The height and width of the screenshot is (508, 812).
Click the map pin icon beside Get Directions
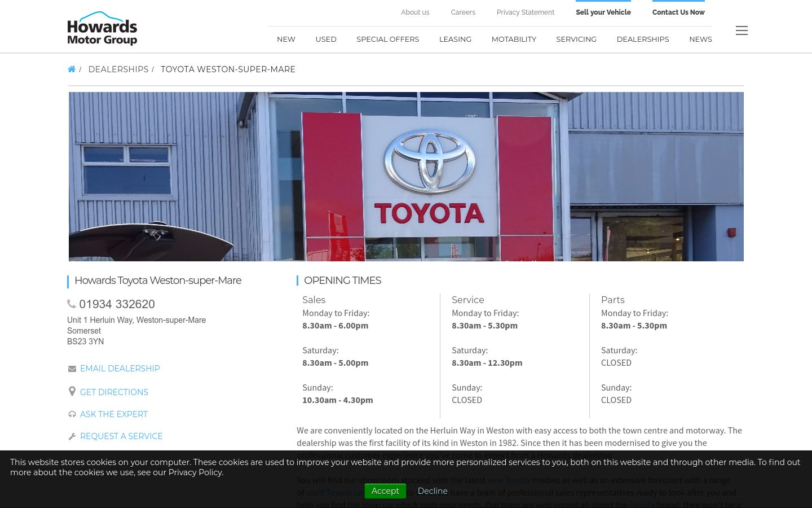coord(72,391)
